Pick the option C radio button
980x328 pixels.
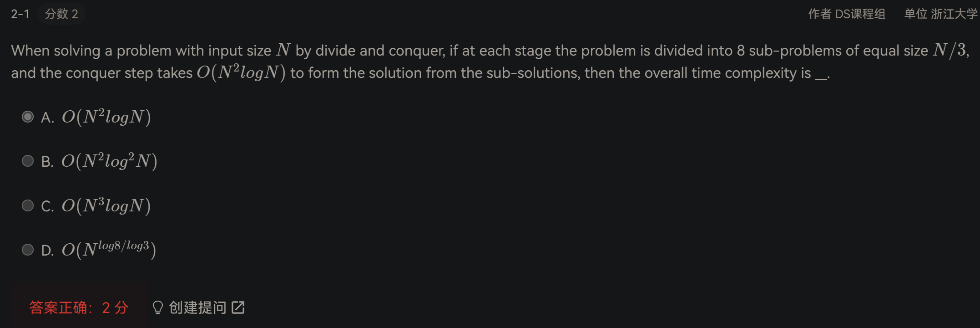(x=28, y=205)
